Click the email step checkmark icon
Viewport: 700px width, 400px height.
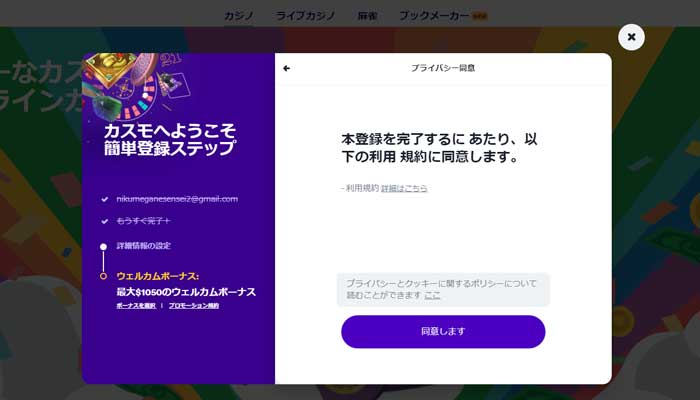tap(104, 200)
